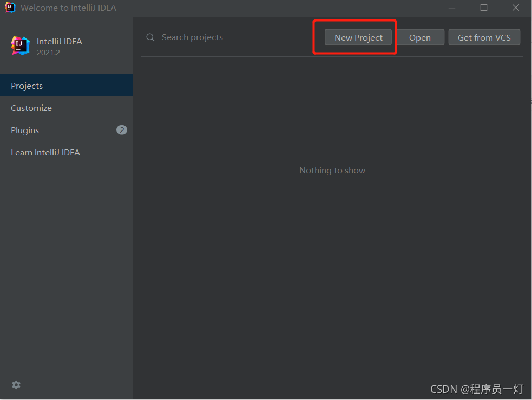Click the Open button
This screenshot has height=400, width=532.
click(420, 37)
